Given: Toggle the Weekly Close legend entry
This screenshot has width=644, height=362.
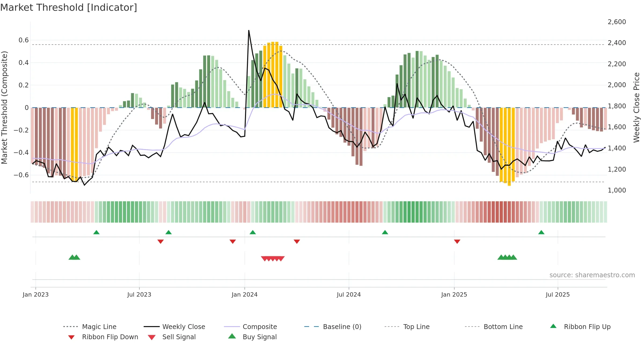Looking at the screenshot, I should (174, 327).
